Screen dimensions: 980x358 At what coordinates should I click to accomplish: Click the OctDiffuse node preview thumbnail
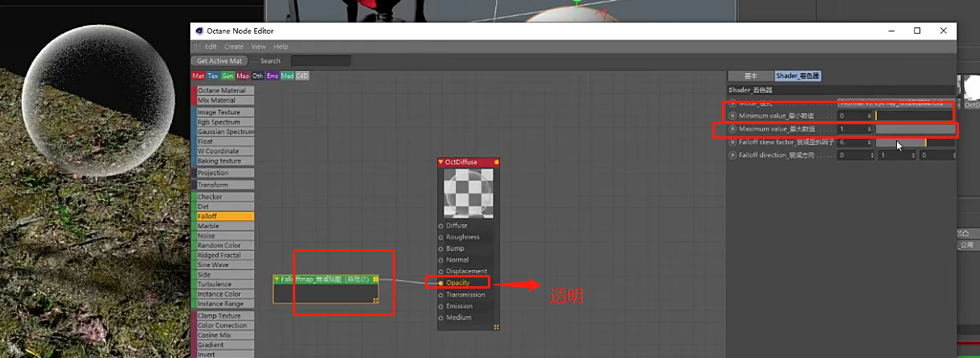point(469,193)
